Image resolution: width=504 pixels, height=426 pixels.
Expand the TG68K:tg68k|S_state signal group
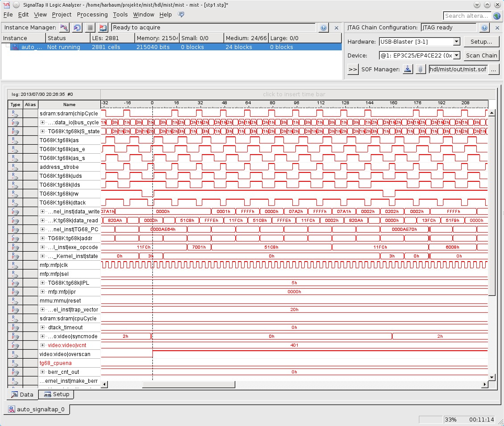point(42,131)
